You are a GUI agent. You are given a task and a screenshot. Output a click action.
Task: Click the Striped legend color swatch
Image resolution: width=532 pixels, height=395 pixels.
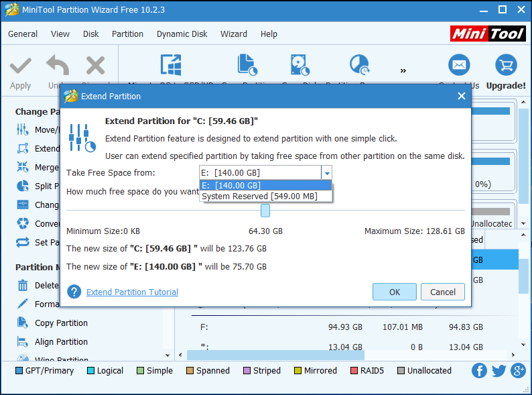tap(247, 371)
